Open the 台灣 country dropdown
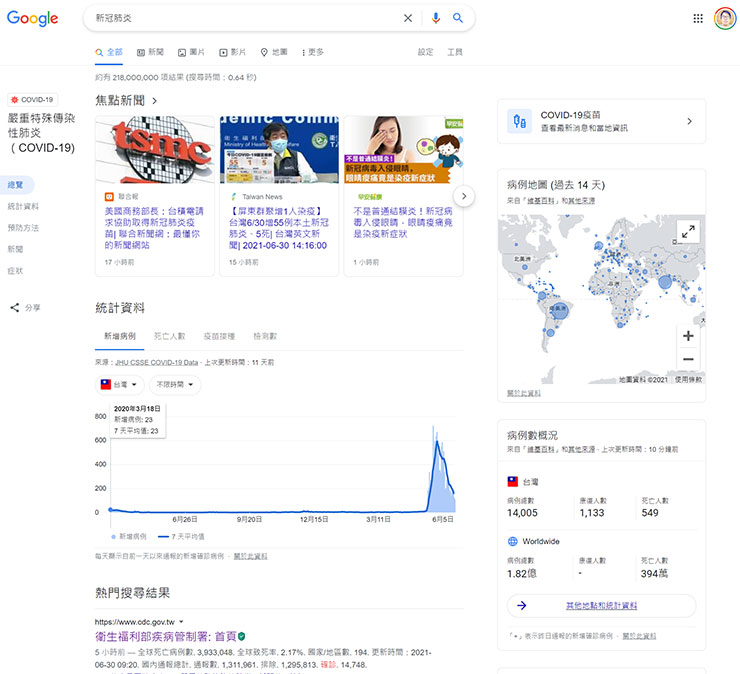 [119, 385]
